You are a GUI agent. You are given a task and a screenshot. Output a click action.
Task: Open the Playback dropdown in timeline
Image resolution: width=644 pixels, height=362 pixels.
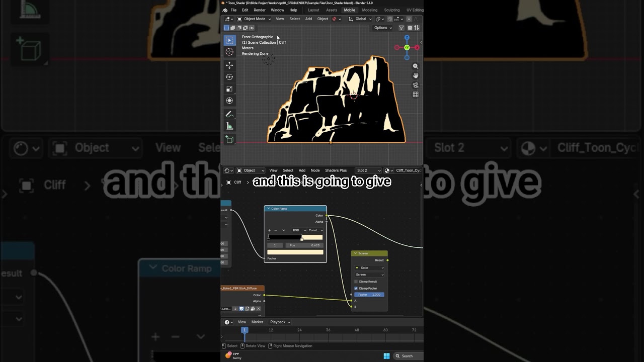coord(280,322)
